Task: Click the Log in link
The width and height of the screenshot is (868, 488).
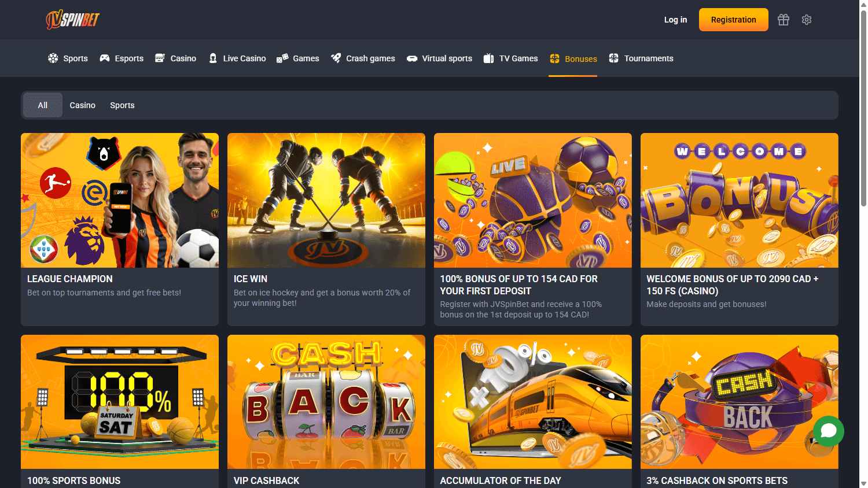Action: (x=675, y=19)
